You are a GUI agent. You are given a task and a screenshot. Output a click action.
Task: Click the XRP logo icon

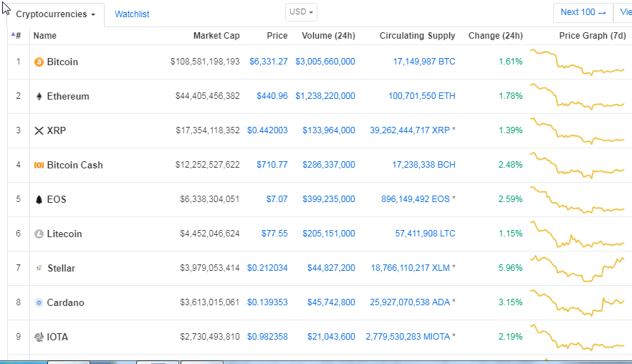pyautogui.click(x=39, y=130)
